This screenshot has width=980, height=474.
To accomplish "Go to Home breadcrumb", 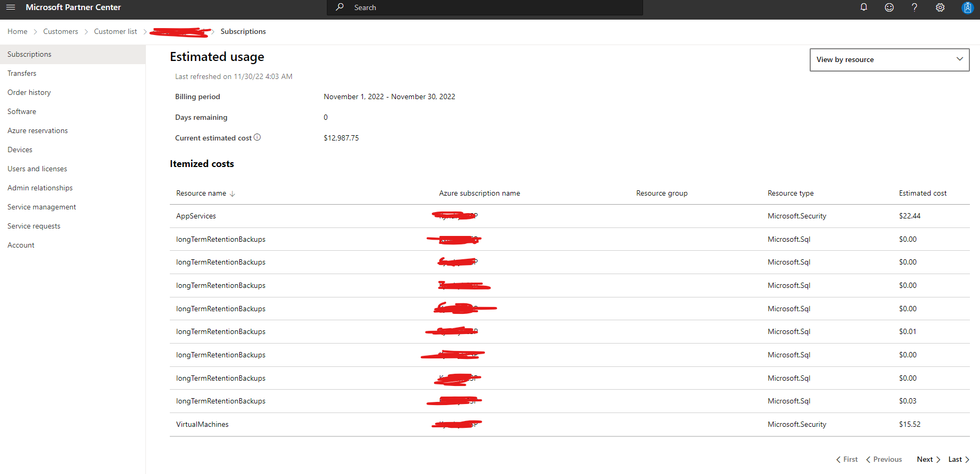I will point(18,31).
